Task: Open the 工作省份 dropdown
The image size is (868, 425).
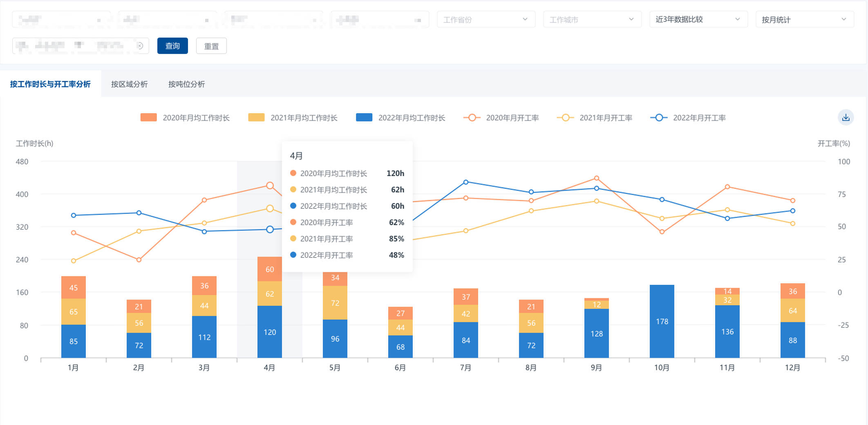Action: pos(485,20)
